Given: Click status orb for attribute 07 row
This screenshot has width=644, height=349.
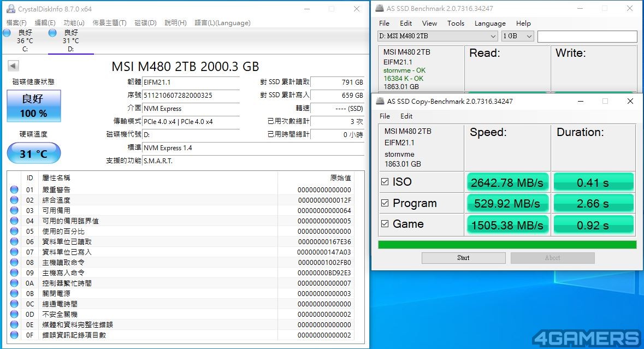Looking at the screenshot, I should click(14, 252).
